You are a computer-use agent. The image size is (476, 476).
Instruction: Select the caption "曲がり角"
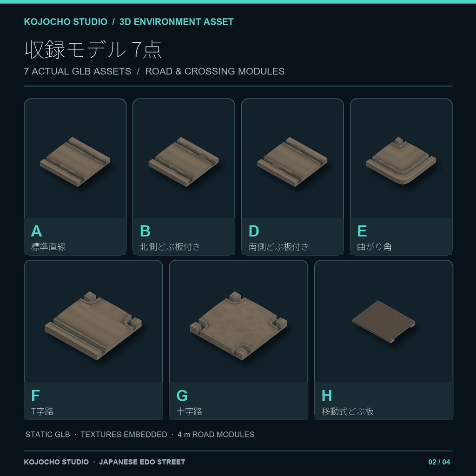pyautogui.click(x=374, y=247)
